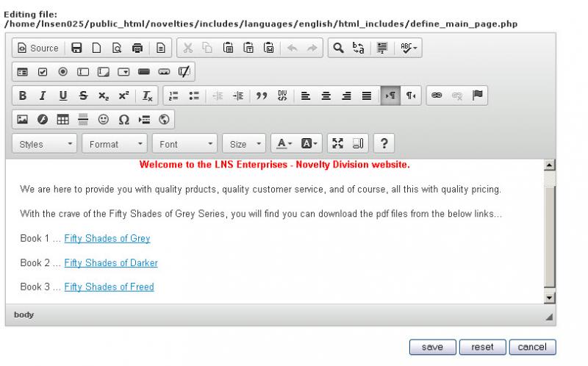This screenshot has width=588, height=366.
Task: Increase the indent
Action: pos(237,96)
